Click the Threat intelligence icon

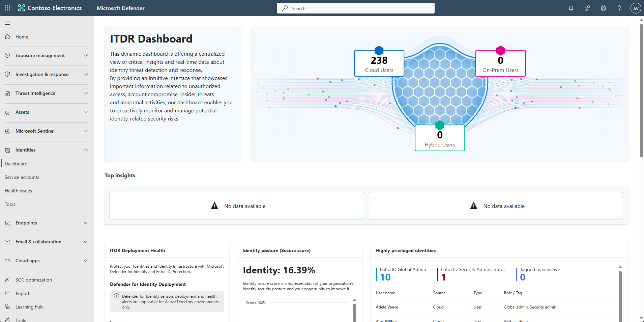[7, 93]
